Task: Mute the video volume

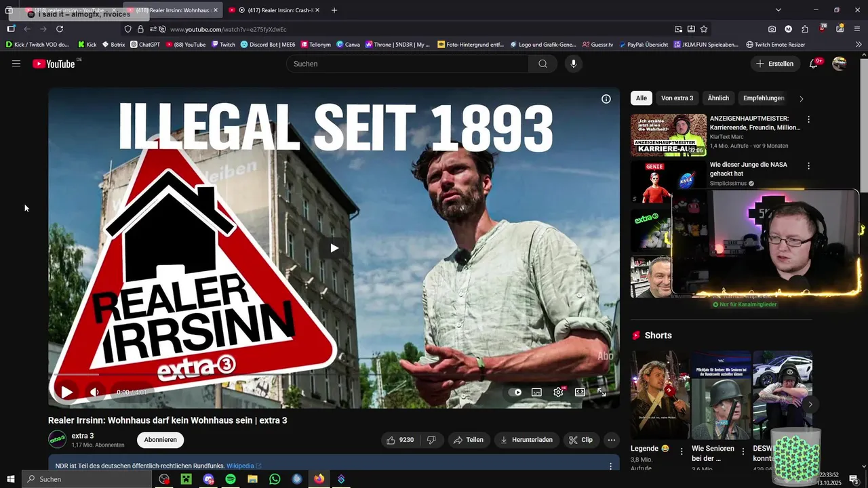Action: [94, 392]
